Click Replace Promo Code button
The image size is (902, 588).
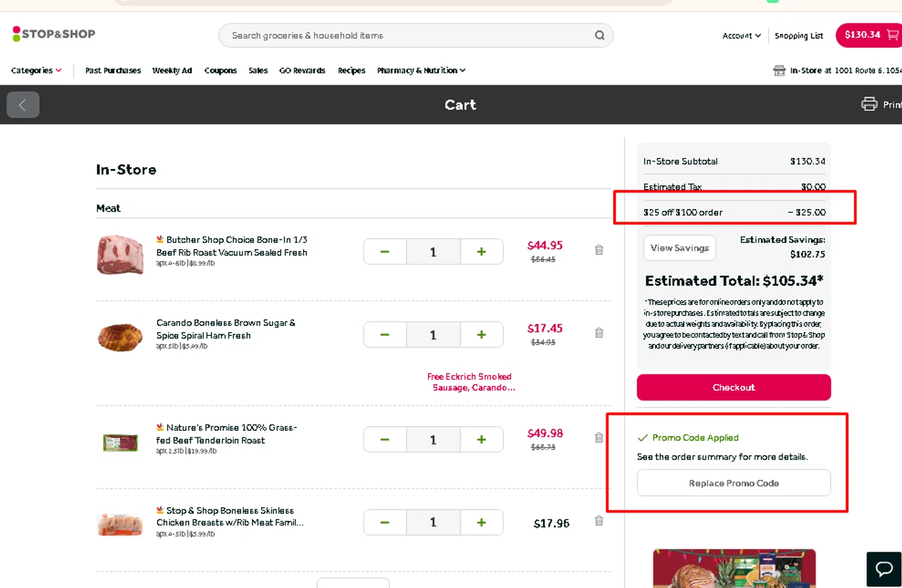click(734, 483)
